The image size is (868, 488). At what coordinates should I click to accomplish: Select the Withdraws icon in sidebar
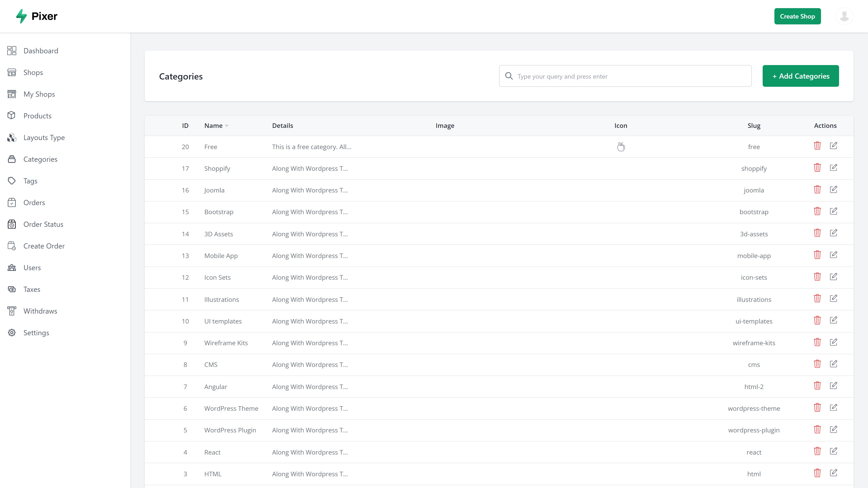pyautogui.click(x=12, y=311)
